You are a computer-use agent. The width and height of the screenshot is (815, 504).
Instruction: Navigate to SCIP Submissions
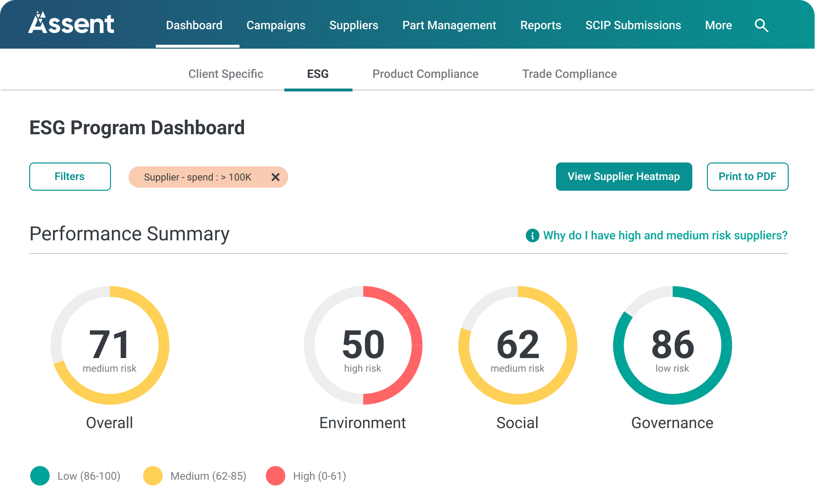coord(633,25)
